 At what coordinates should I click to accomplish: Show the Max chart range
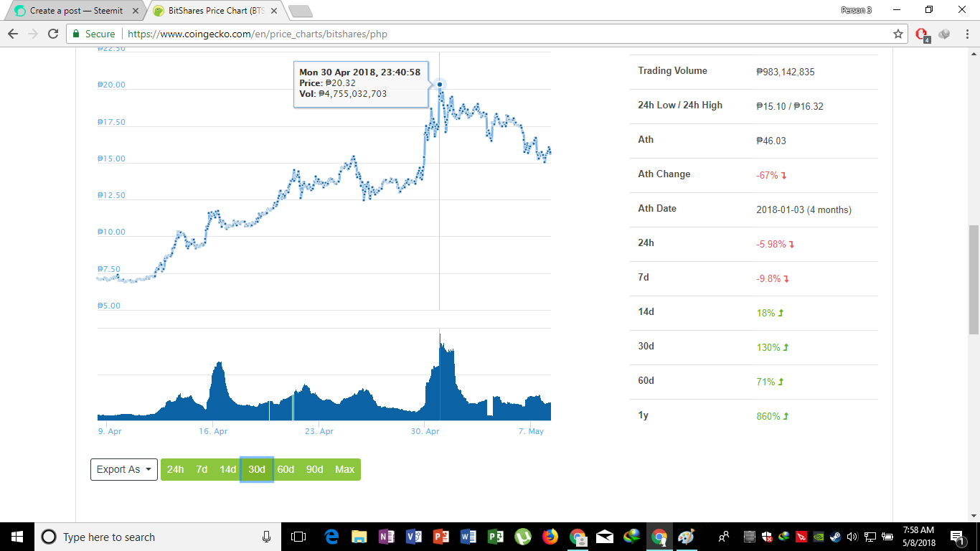(x=344, y=469)
